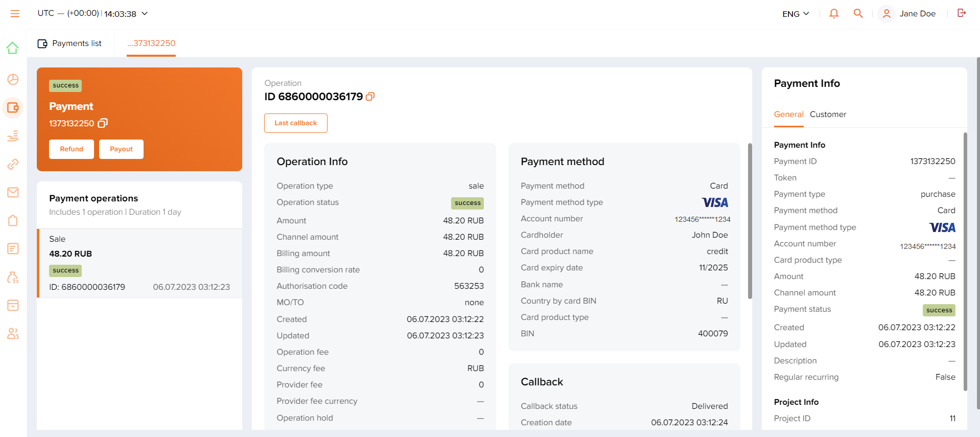The image size is (980, 437).
Task: Click the BIN value 400079
Action: [x=713, y=334]
